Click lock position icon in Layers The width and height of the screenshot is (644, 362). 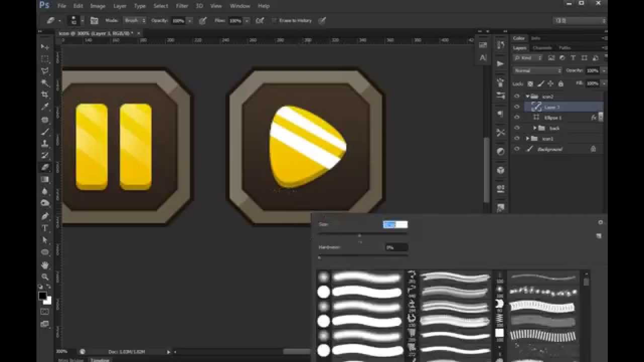(550, 83)
